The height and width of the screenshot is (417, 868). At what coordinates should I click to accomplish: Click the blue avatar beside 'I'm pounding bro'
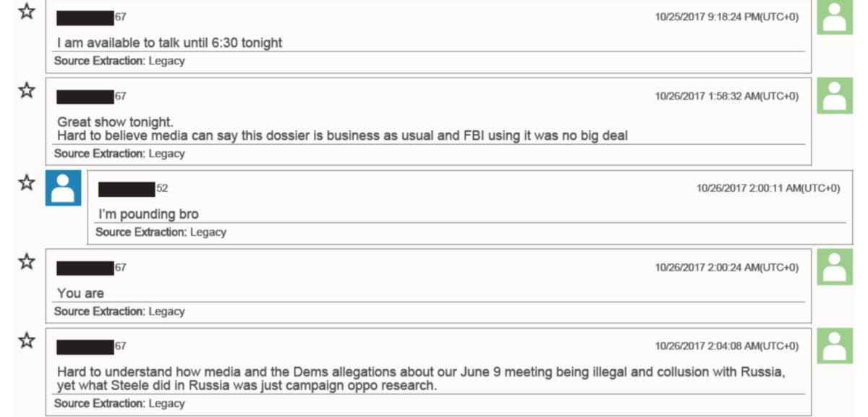(x=64, y=188)
